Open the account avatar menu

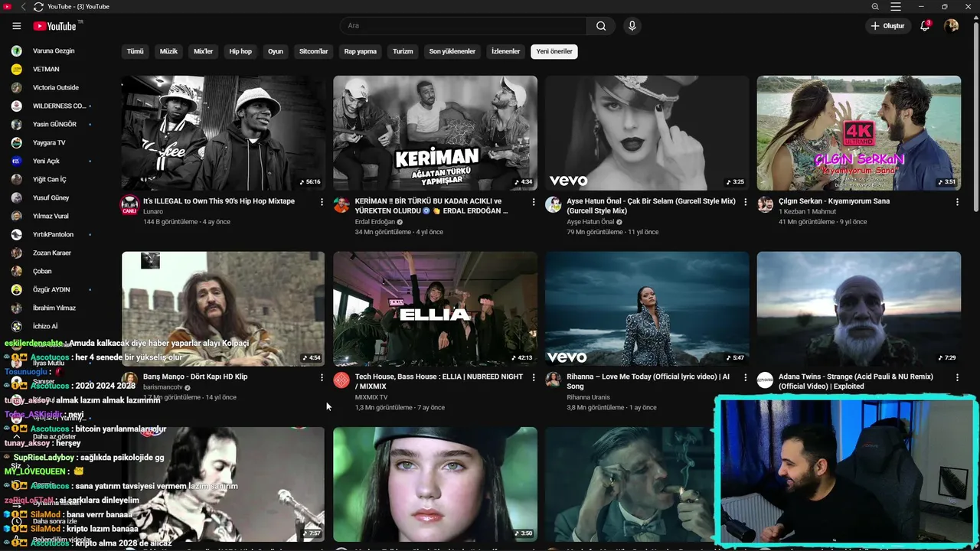[952, 26]
